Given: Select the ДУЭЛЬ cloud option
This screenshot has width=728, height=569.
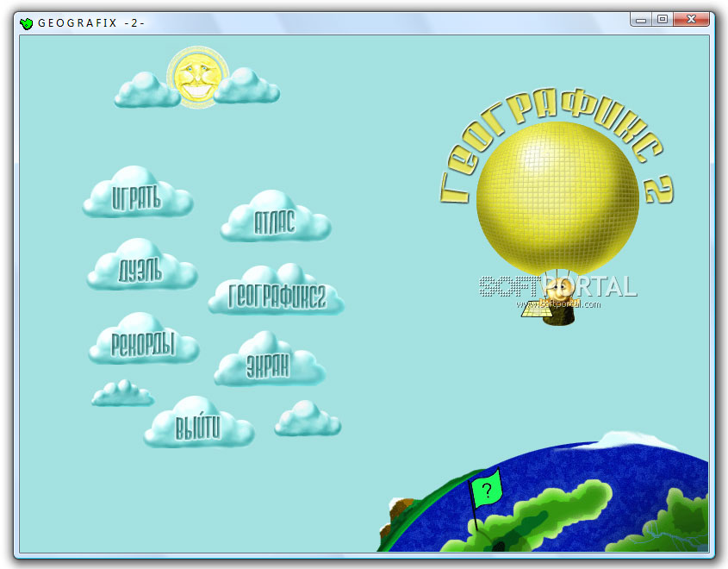Looking at the screenshot, I should [141, 266].
